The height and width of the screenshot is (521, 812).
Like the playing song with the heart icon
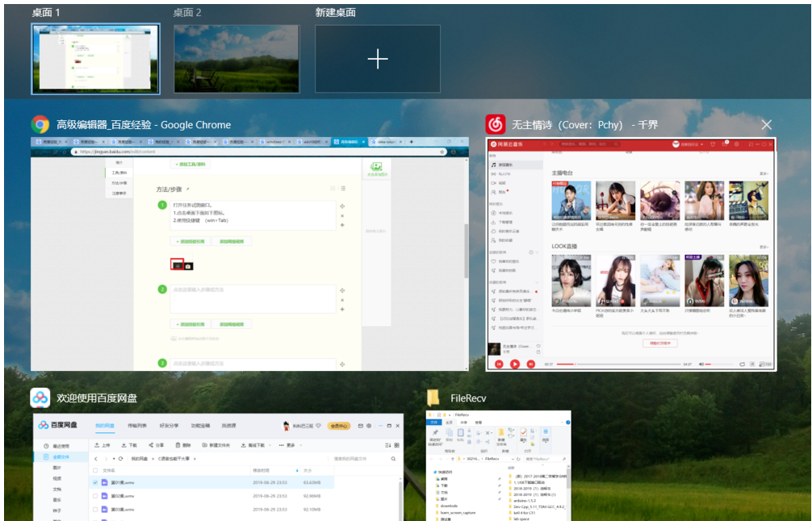click(538, 346)
